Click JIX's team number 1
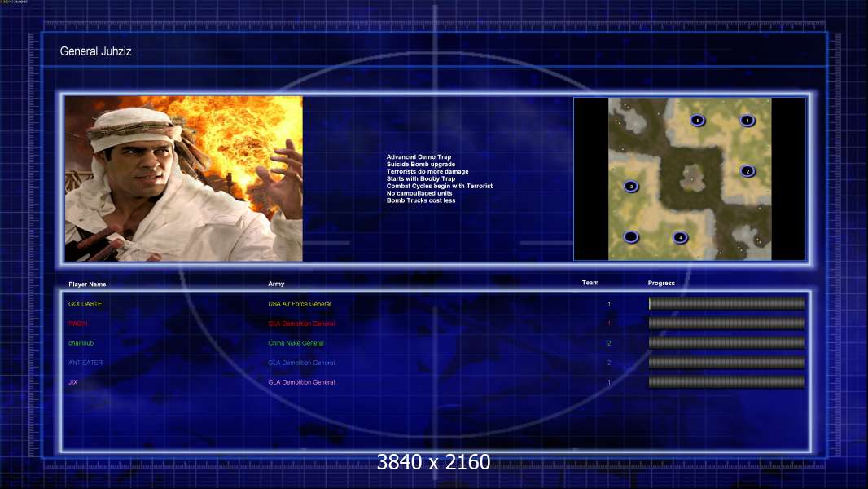 point(609,382)
